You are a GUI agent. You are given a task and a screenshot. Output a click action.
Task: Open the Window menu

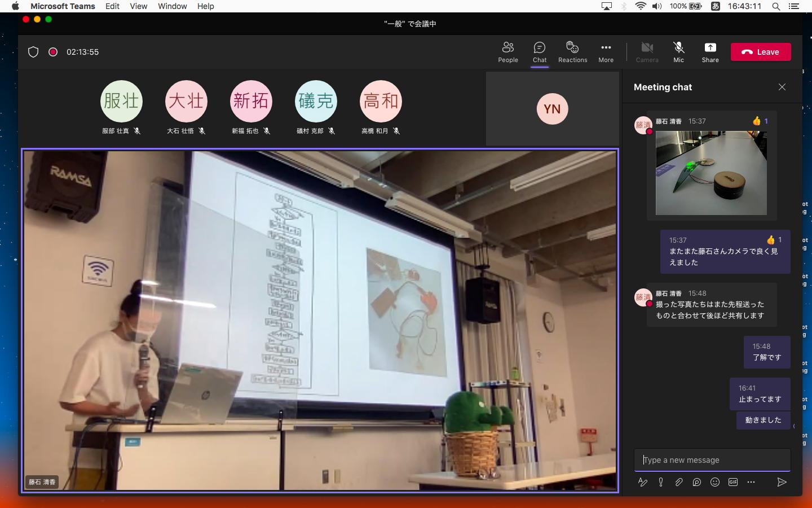[172, 6]
